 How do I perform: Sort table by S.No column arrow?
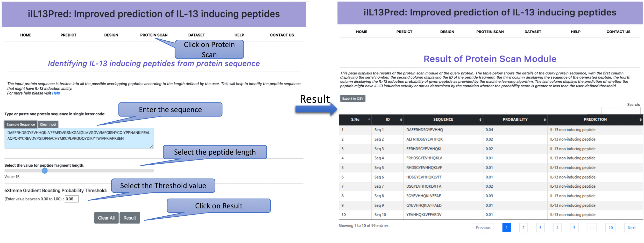tap(369, 119)
